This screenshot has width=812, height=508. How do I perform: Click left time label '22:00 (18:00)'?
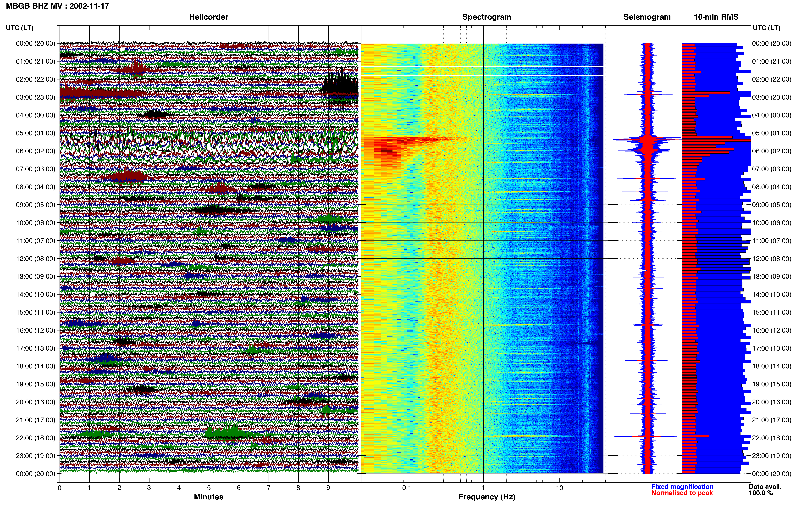point(36,438)
